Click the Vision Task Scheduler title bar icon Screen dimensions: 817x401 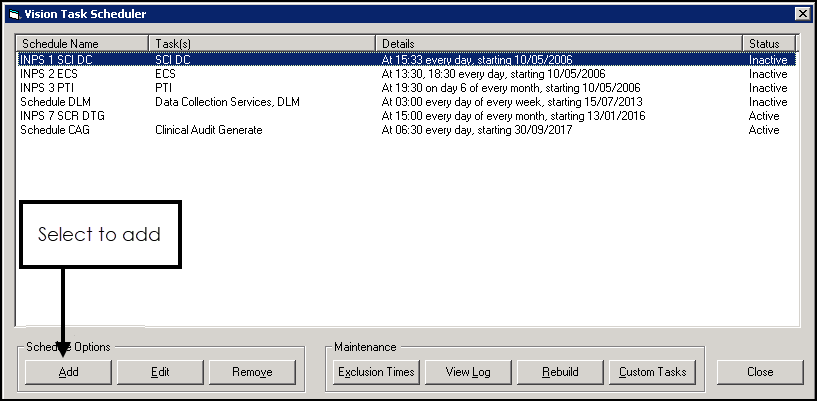[x=15, y=15]
